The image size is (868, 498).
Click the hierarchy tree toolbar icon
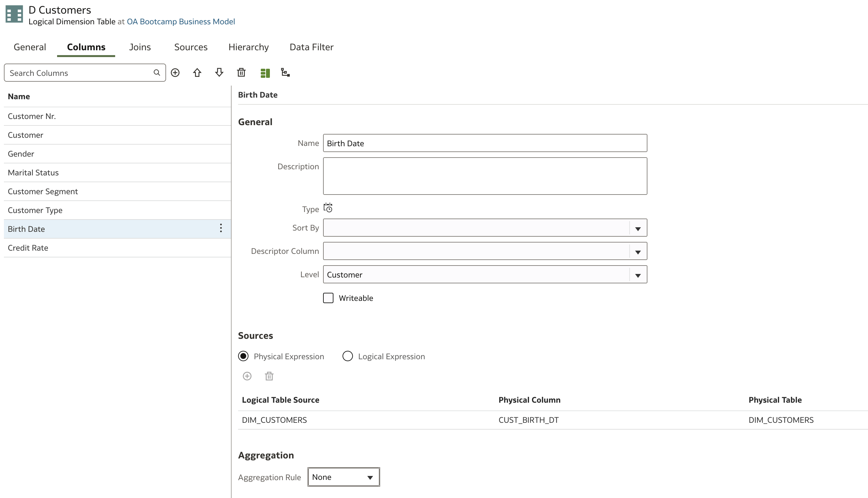click(285, 73)
